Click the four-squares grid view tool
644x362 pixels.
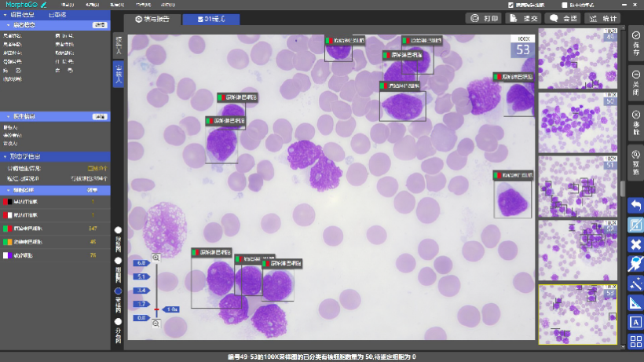635,341
